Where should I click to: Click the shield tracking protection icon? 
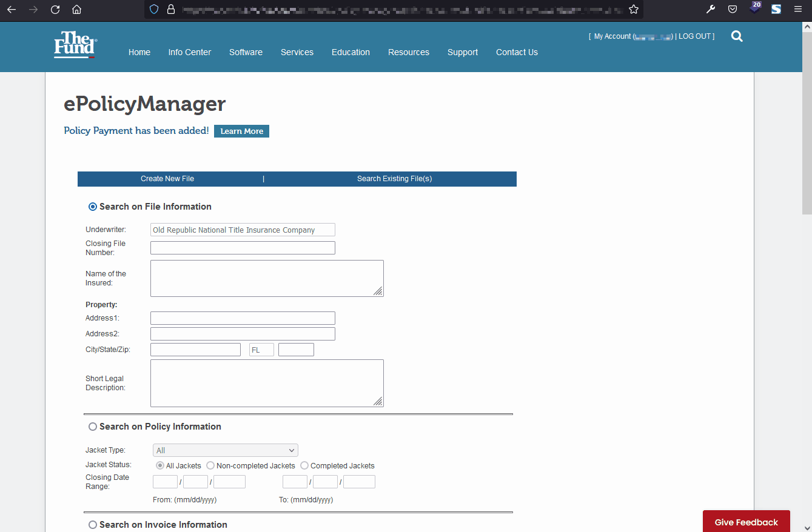point(154,9)
